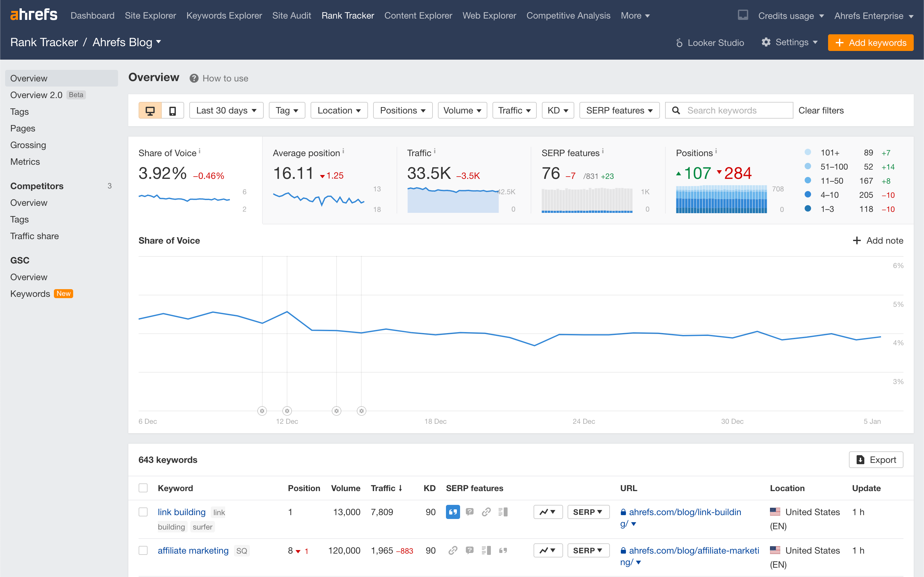Viewport: 924px width, 577px height.
Task: Export the keywords list
Action: pyautogui.click(x=876, y=460)
